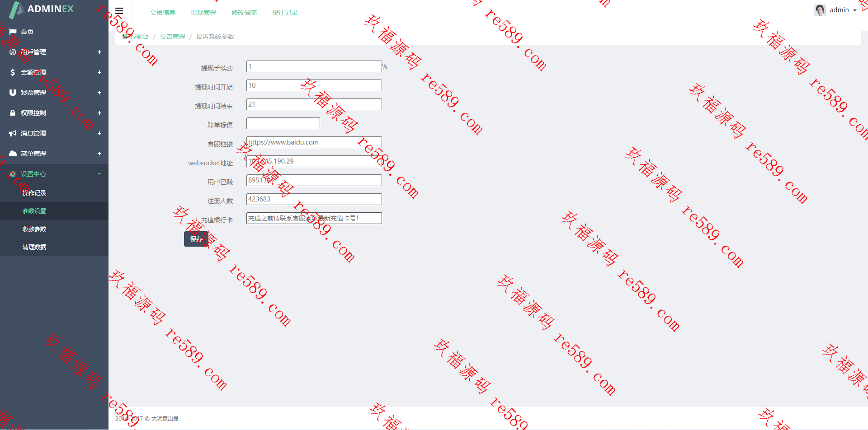The width and height of the screenshot is (868, 430).
Task: Open 清理数据 submenu item
Action: click(34, 247)
